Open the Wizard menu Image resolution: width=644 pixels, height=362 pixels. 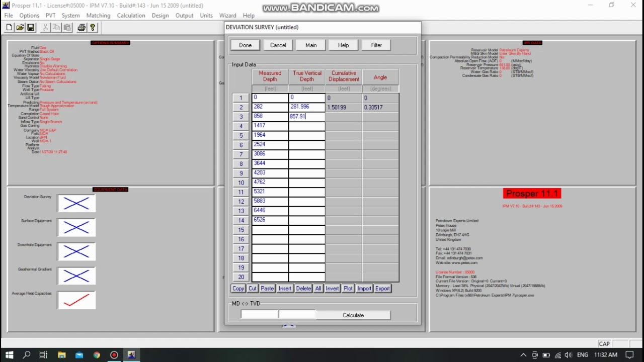point(227,16)
